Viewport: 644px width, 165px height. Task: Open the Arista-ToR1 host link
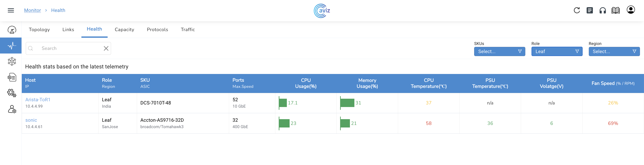click(x=38, y=100)
